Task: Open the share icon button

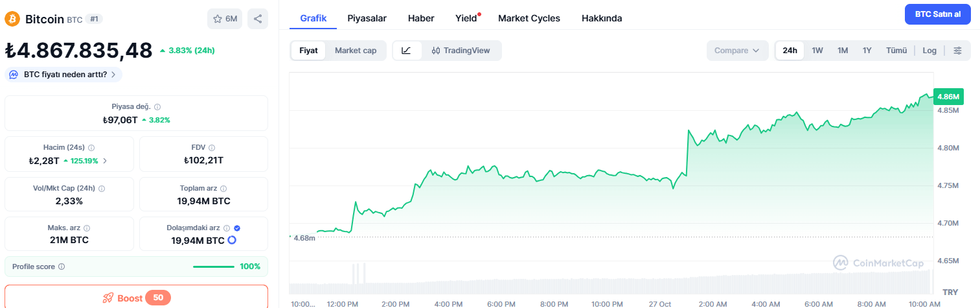Action: point(258,19)
